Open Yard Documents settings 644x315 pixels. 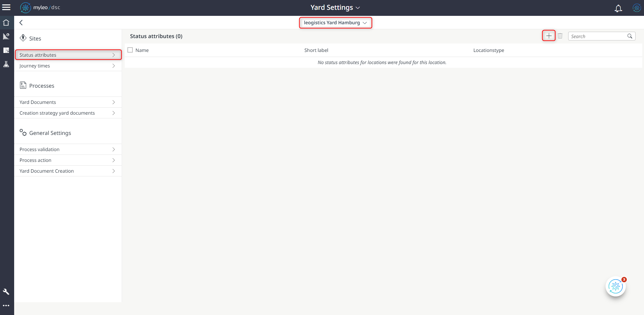coord(68,102)
